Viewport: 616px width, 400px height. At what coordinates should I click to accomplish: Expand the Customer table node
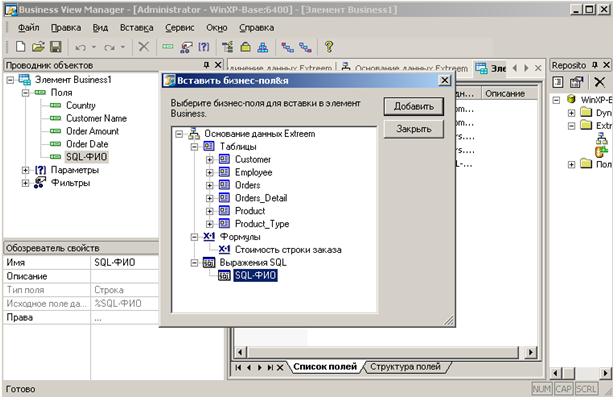[x=209, y=160]
